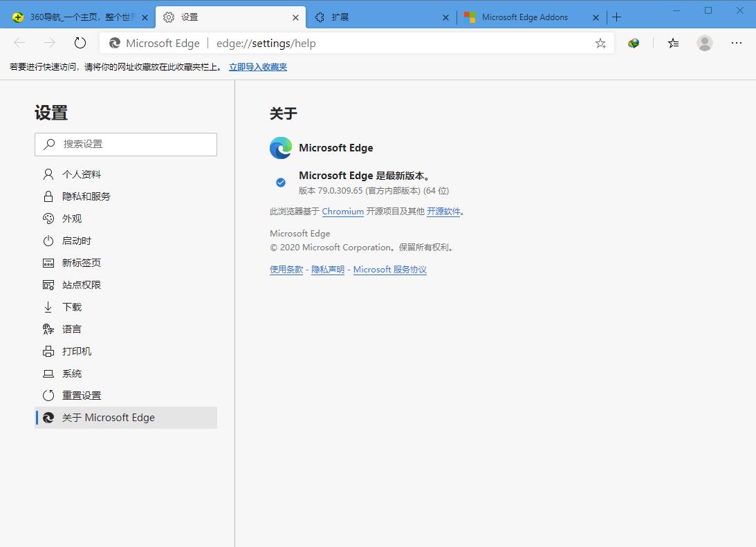Open the 隐私声明 link
This screenshot has width=756, height=547.
pyautogui.click(x=328, y=270)
